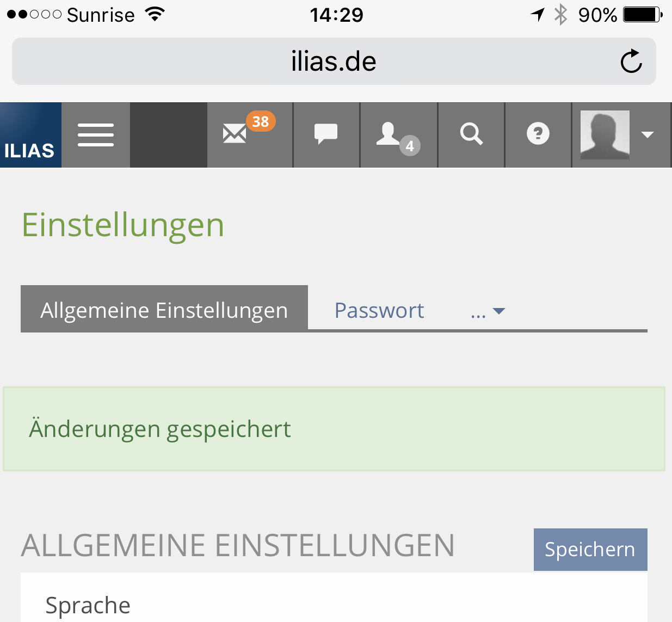Image resolution: width=672 pixels, height=622 pixels.
Task: Click the blank dark toolbar slot
Action: pos(169,135)
